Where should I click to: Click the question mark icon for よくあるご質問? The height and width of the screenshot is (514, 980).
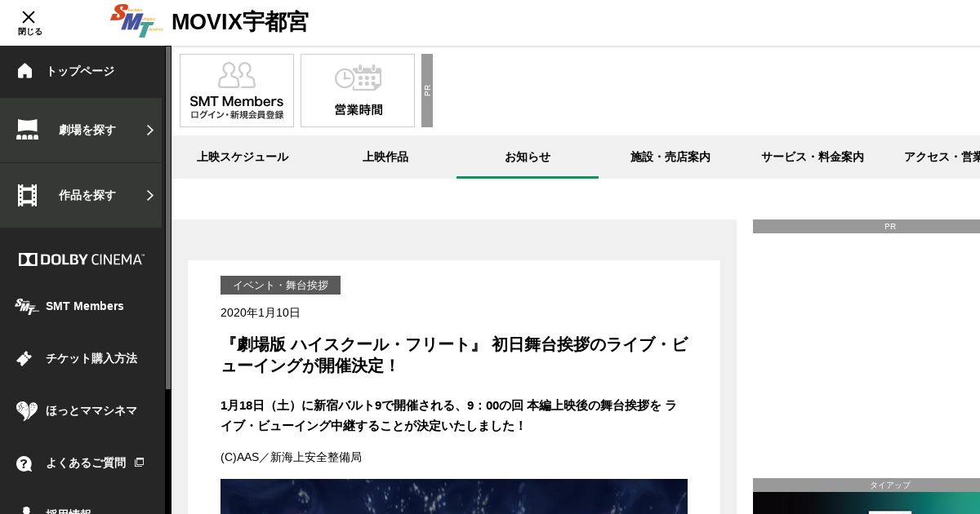tap(24, 463)
